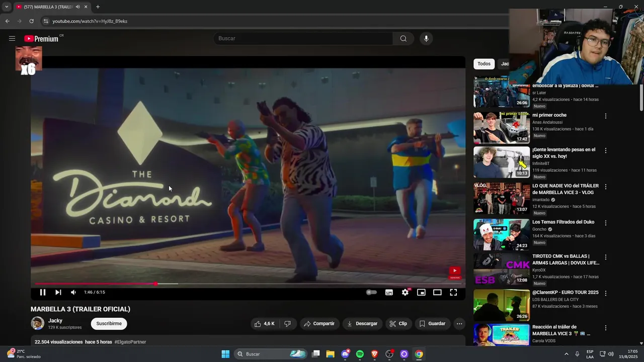Share the video via Compartir

tap(319, 324)
